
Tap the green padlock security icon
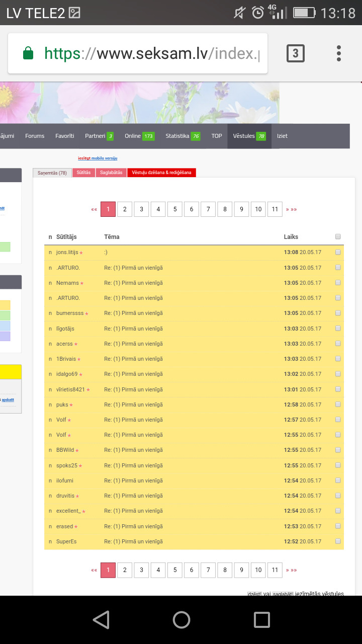point(29,53)
